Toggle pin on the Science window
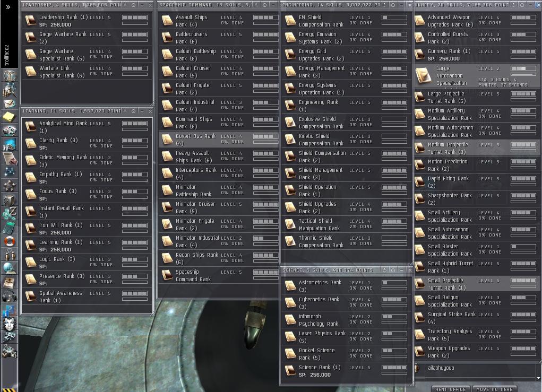 393,270
